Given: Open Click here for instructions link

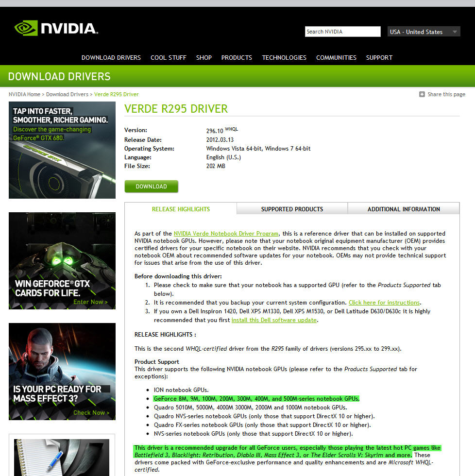Looking at the screenshot, I should click(384, 302).
